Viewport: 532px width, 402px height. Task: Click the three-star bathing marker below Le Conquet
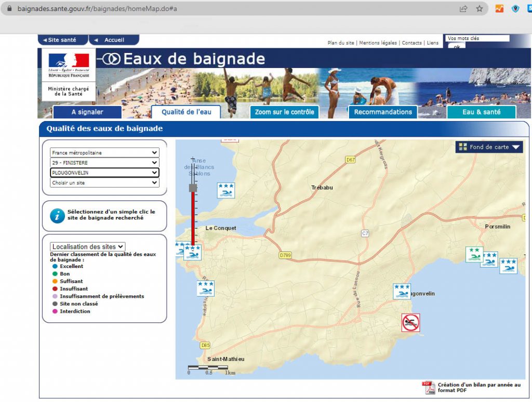coord(192,252)
